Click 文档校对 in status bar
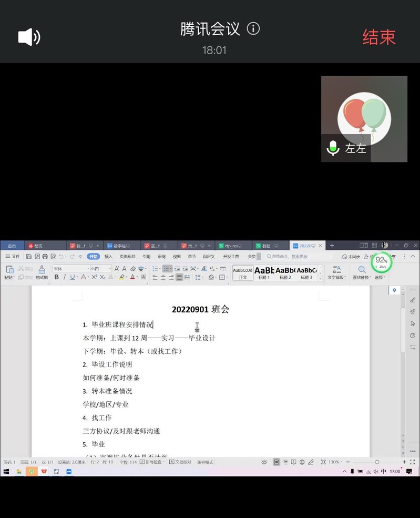 coord(180,462)
